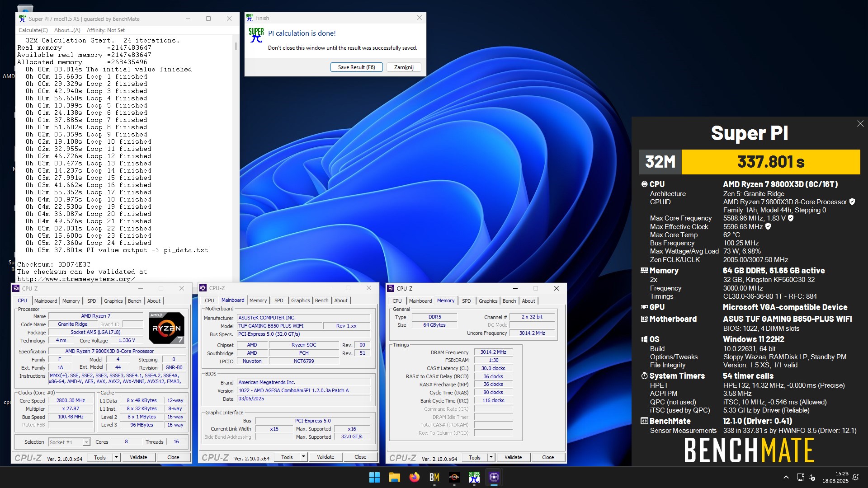The image size is (868, 488).
Task: Open Graphics tab in CPU-Z CPU window
Action: (x=113, y=301)
